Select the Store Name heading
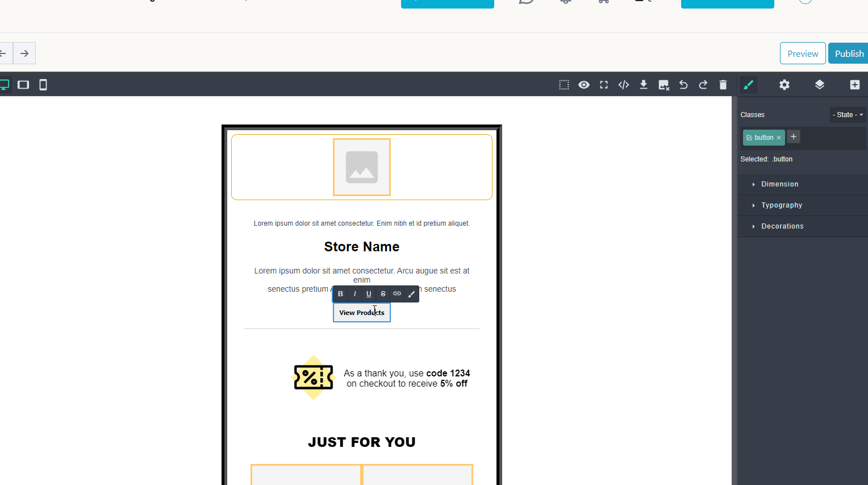The image size is (868, 485). [362, 247]
